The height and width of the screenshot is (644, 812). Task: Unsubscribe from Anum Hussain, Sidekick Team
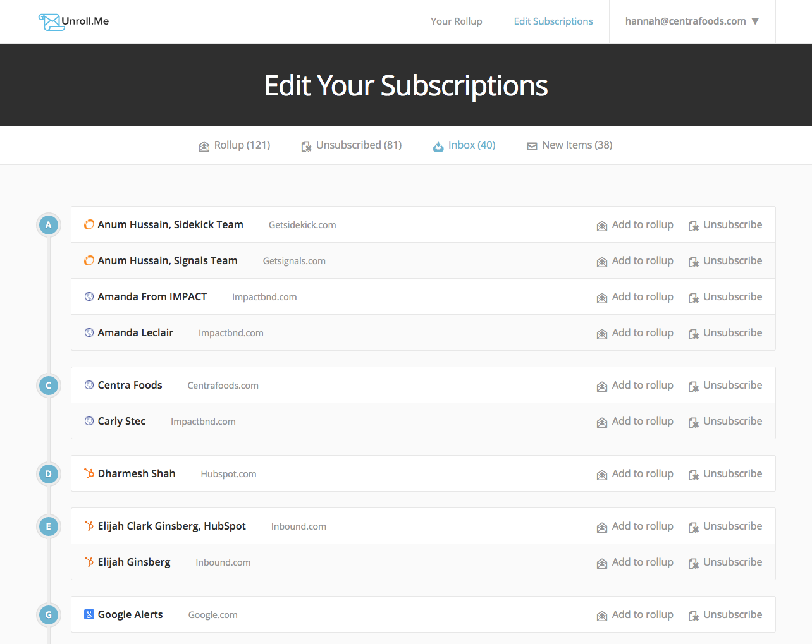725,225
